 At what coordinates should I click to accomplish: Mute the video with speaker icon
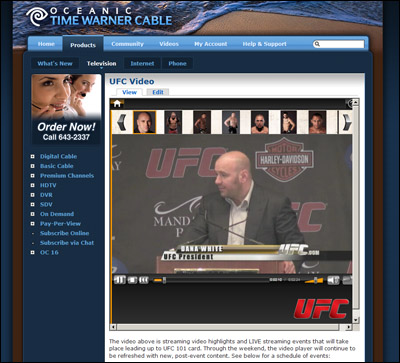[x=333, y=280]
